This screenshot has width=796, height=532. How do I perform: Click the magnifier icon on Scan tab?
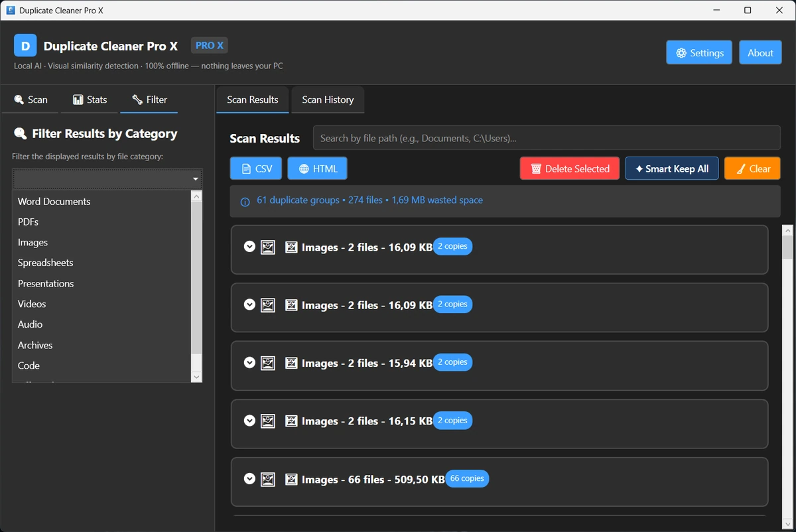point(19,100)
